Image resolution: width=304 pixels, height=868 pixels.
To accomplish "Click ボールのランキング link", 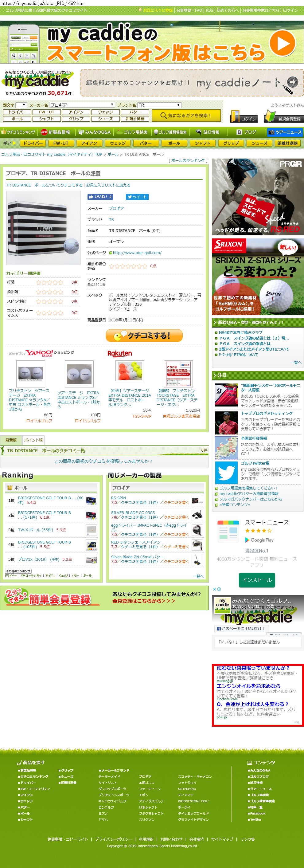I will tap(188, 161).
